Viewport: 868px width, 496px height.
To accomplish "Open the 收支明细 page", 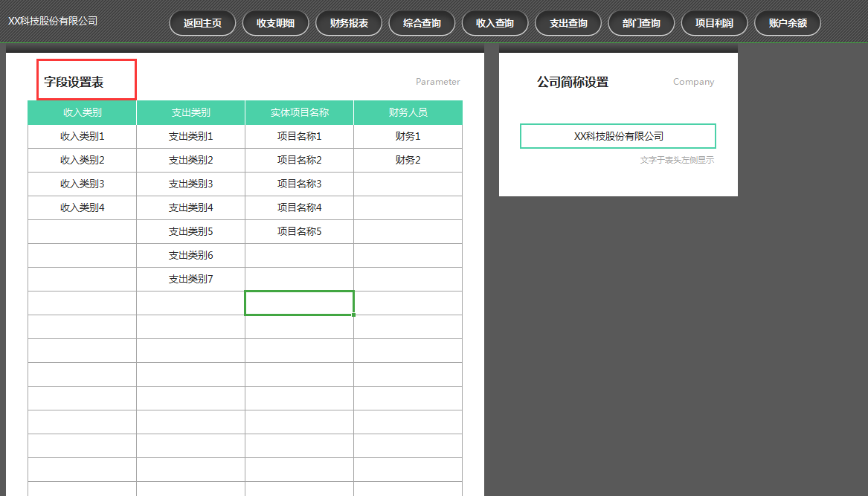I will point(275,23).
